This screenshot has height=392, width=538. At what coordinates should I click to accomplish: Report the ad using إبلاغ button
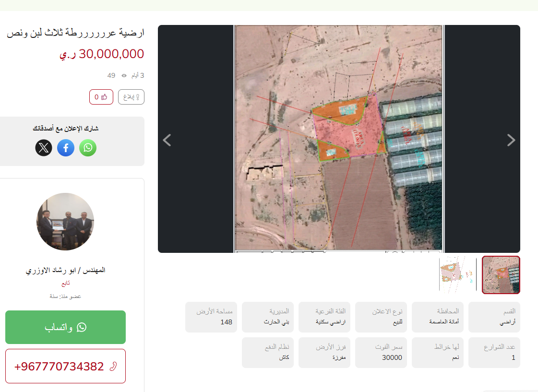click(131, 97)
